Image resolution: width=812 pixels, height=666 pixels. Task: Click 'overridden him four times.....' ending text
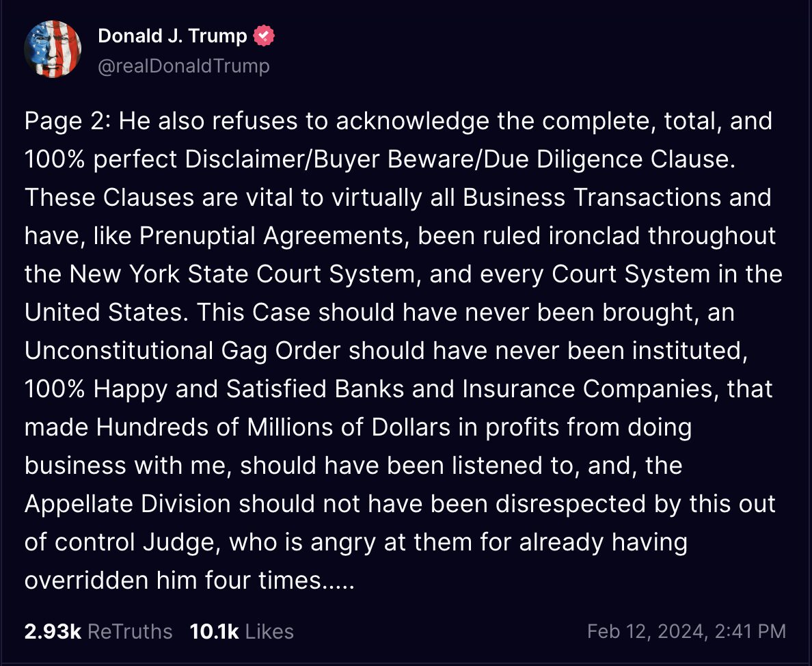pos(189,580)
